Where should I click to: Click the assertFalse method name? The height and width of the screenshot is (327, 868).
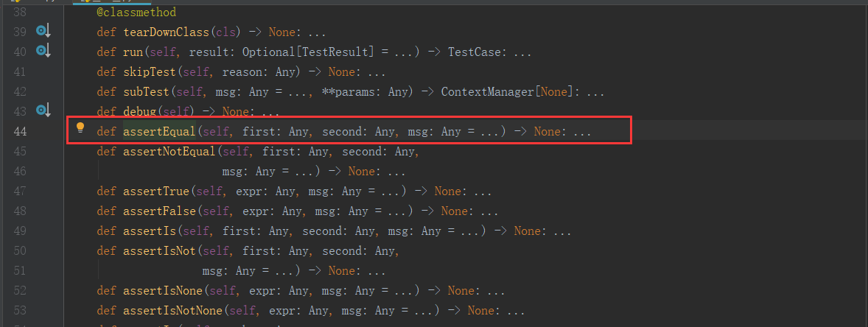tap(156, 211)
